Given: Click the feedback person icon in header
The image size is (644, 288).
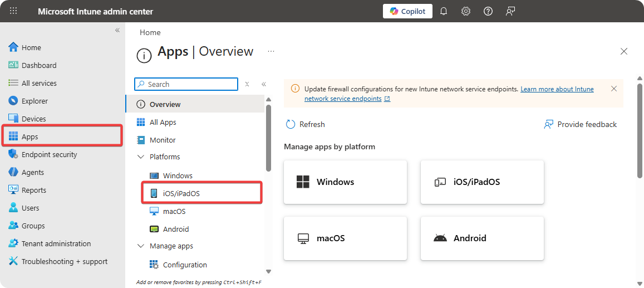Looking at the screenshot, I should 510,11.
